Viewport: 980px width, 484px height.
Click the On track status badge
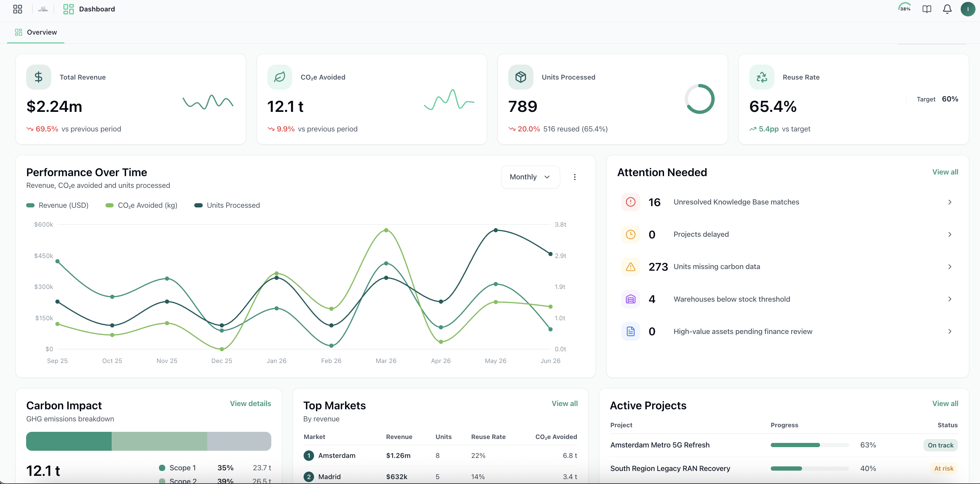pyautogui.click(x=940, y=445)
